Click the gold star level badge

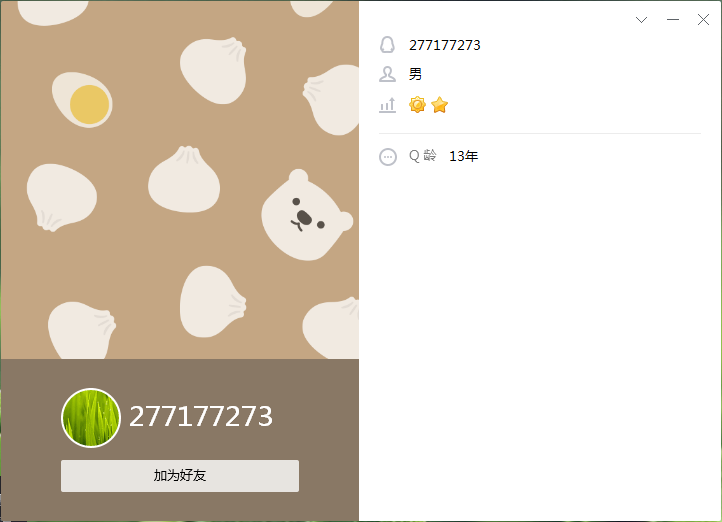coord(440,105)
